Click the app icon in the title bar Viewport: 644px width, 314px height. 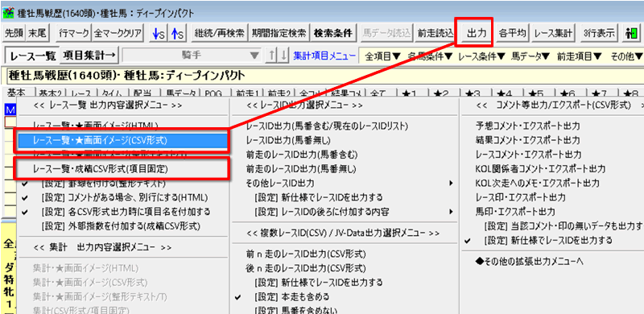tap(8, 13)
